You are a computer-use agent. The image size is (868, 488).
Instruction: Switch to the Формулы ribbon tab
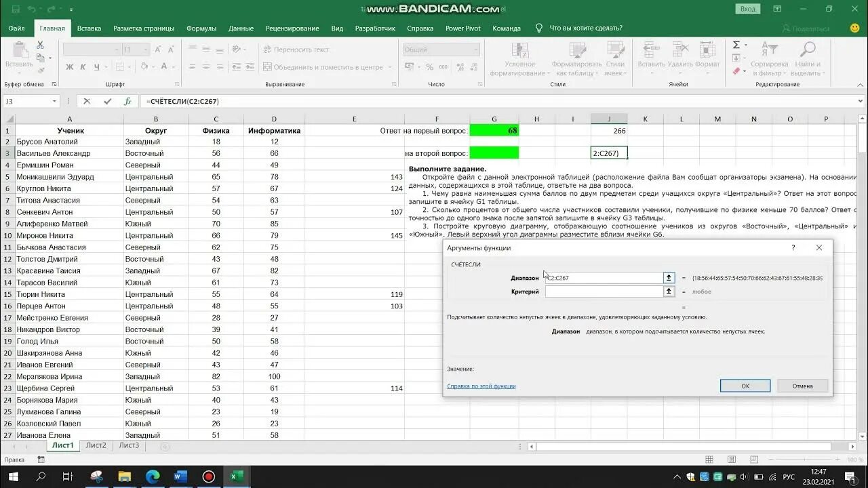201,28
